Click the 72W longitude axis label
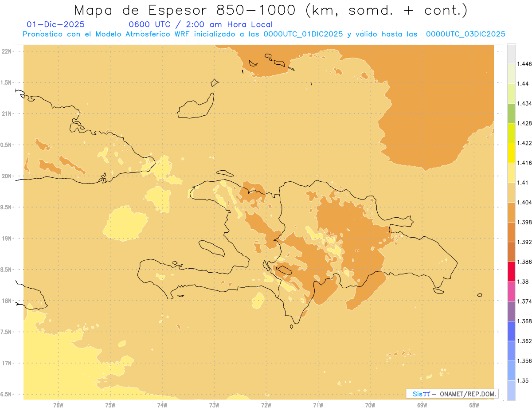 266,405
